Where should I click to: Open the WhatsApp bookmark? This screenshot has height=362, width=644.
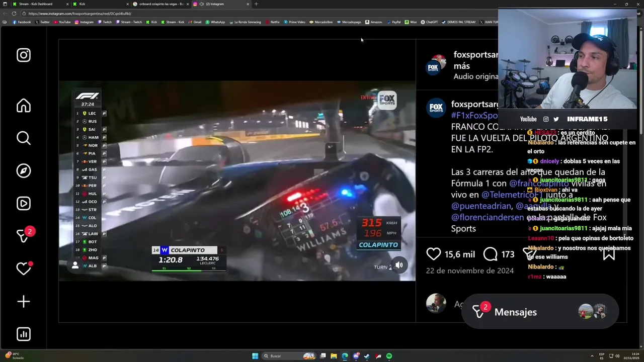click(x=215, y=22)
